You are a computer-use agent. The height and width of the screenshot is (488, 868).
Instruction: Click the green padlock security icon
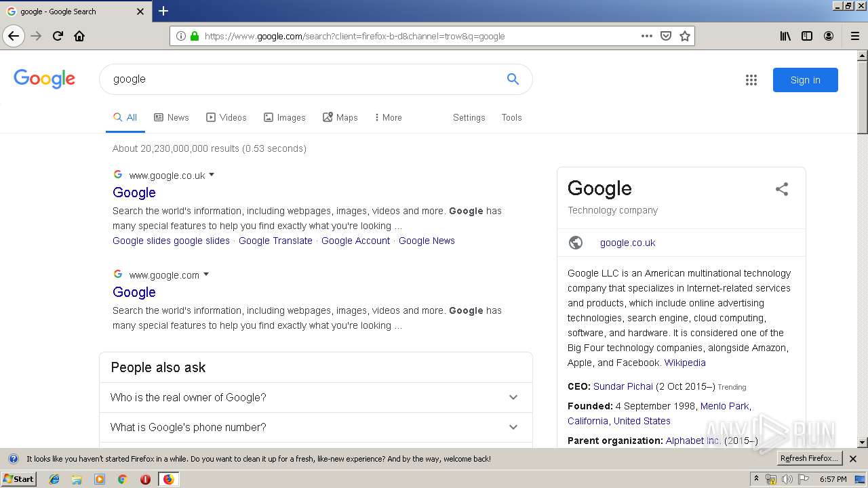coord(195,36)
